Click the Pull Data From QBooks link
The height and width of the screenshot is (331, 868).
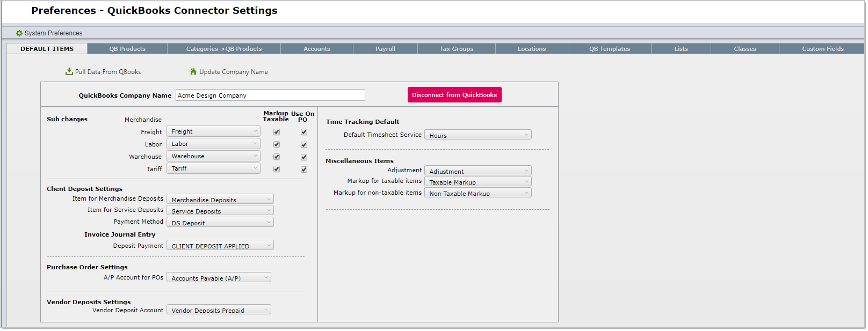pos(108,72)
